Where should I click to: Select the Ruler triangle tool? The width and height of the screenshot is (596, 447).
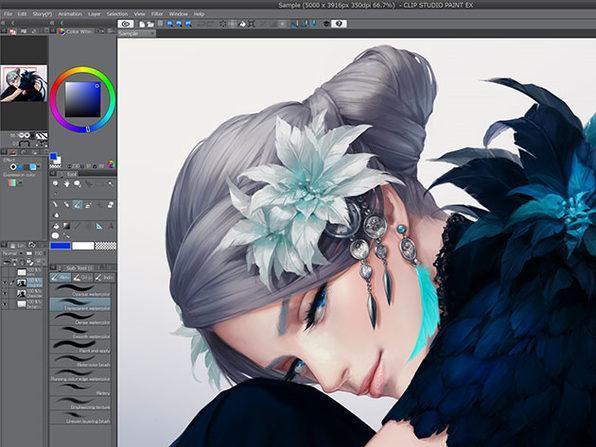pos(99,226)
